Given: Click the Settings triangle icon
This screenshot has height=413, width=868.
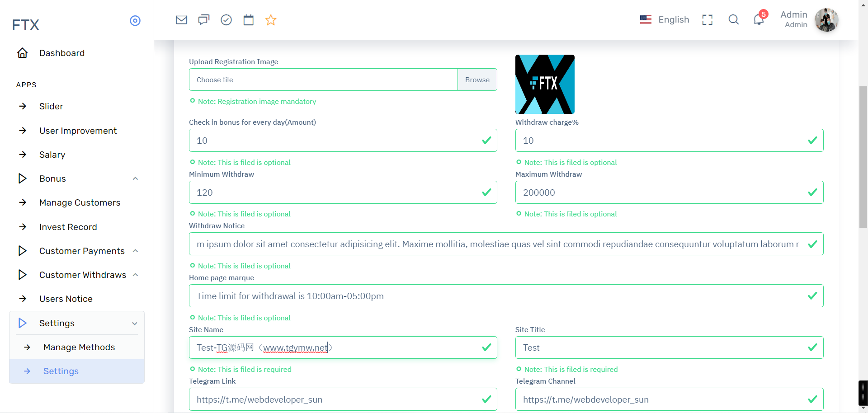Looking at the screenshot, I should (x=22, y=323).
